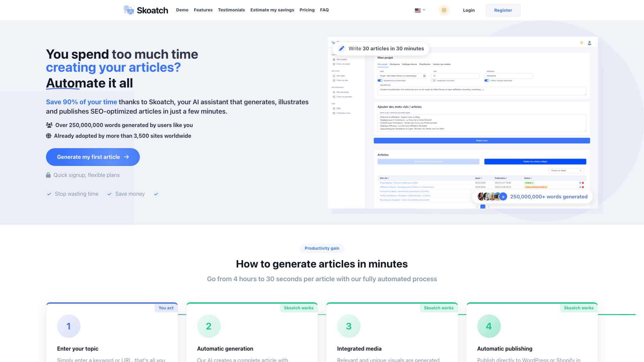Go to the Testimonials section
The width and height of the screenshot is (644, 362).
point(231,10)
